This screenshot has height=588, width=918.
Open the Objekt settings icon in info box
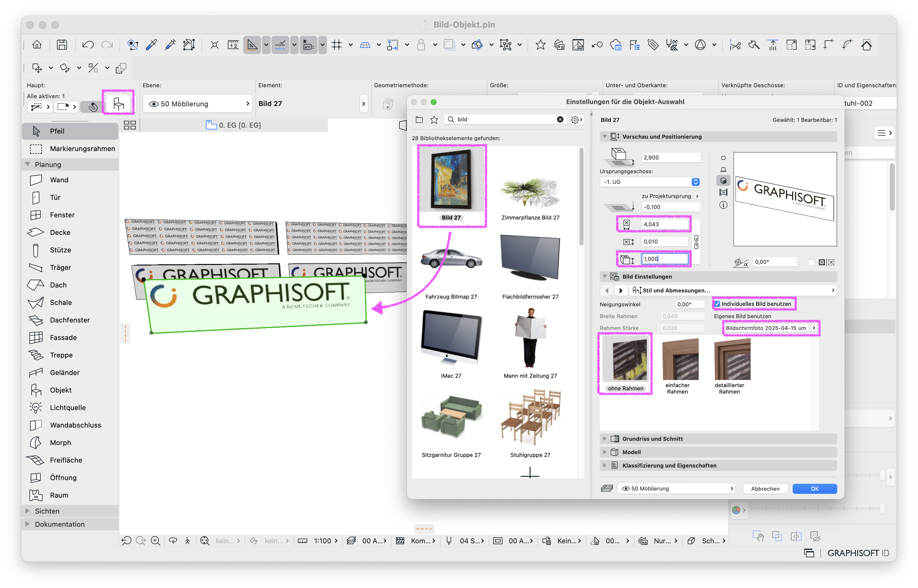click(x=119, y=104)
